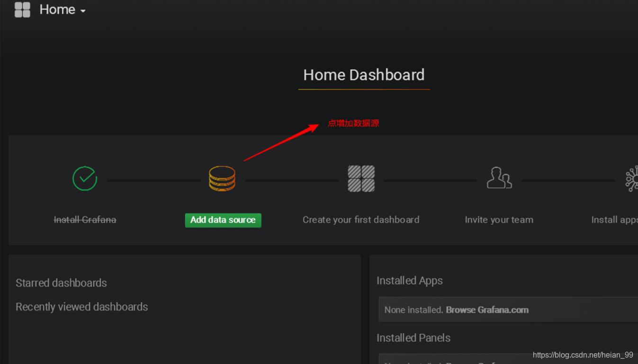Image resolution: width=638 pixels, height=364 pixels.
Task: Open Create your first dashboard step
Action: [x=361, y=220]
